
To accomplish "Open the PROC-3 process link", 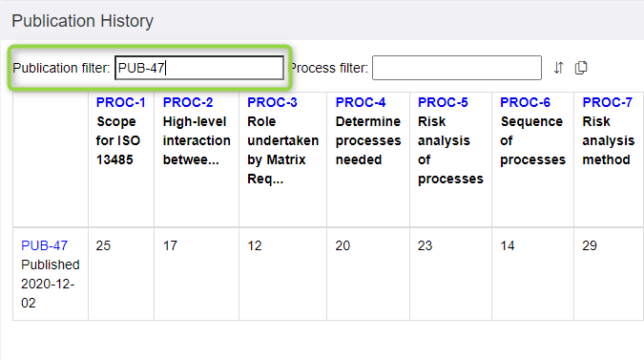I will tap(272, 102).
